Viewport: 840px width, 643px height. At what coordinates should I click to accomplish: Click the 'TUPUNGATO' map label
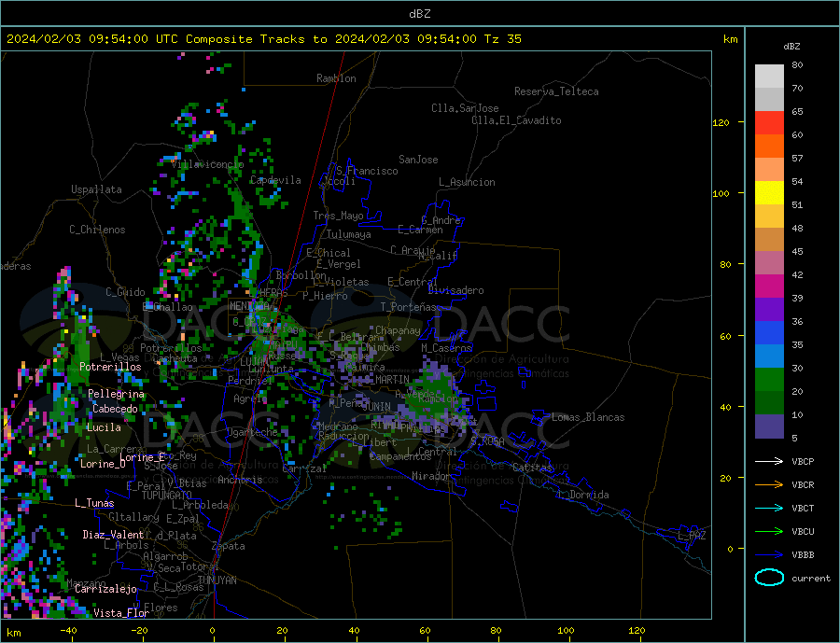(167, 496)
